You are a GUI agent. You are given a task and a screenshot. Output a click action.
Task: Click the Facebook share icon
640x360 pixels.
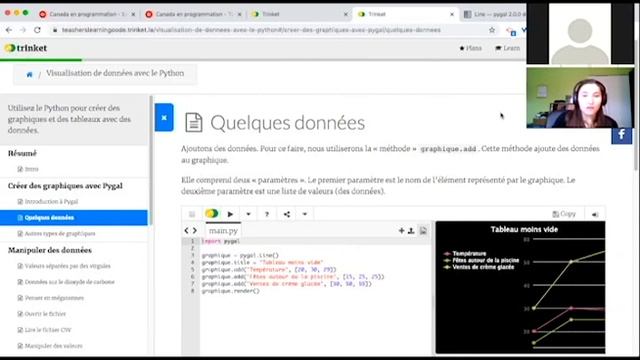[622, 135]
